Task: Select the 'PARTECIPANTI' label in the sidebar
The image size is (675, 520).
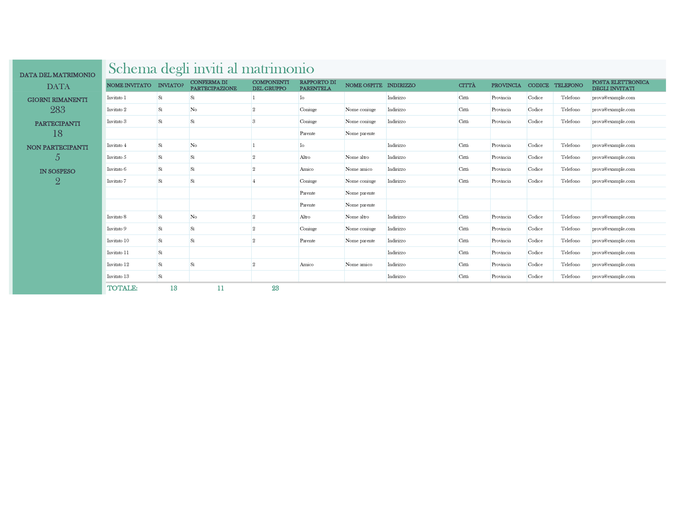Action: pyautogui.click(x=57, y=124)
